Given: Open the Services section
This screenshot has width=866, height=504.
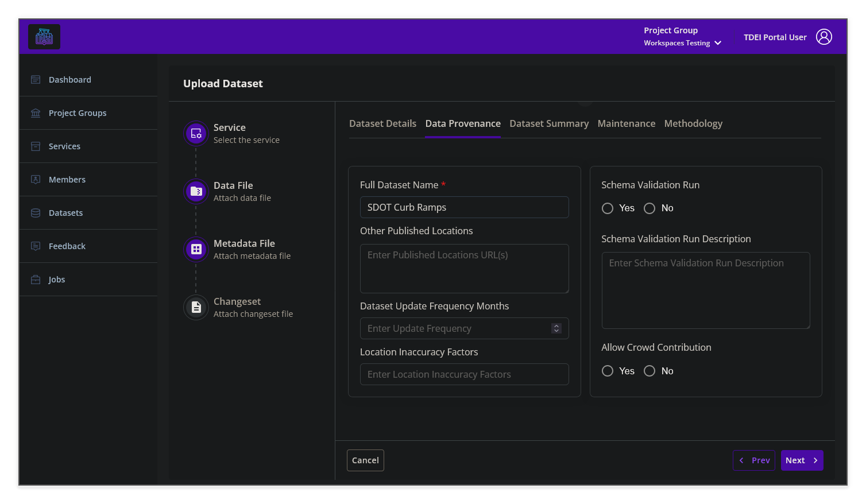Looking at the screenshot, I should 34,146.
